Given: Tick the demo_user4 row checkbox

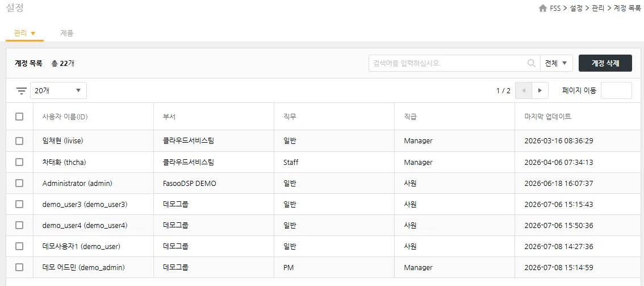Looking at the screenshot, I should [19, 225].
